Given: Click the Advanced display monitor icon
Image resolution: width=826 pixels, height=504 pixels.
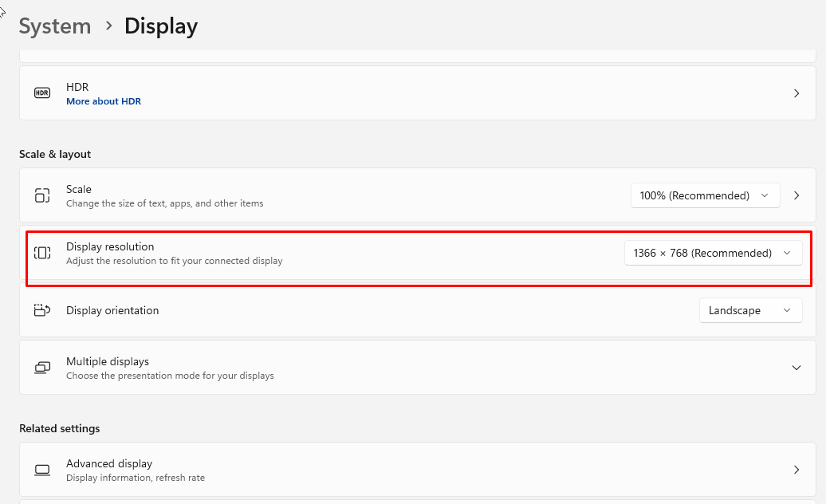Looking at the screenshot, I should pyautogui.click(x=41, y=470).
